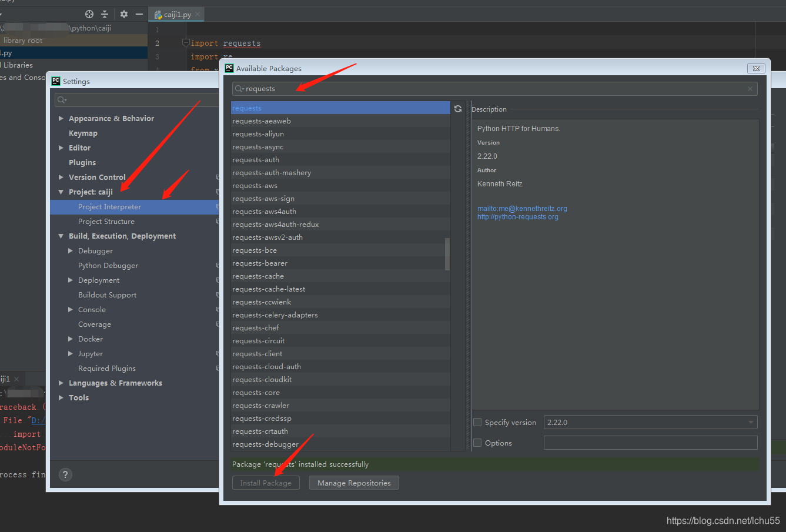Select requests-cache-latest package
786x532 pixels.
click(340, 289)
